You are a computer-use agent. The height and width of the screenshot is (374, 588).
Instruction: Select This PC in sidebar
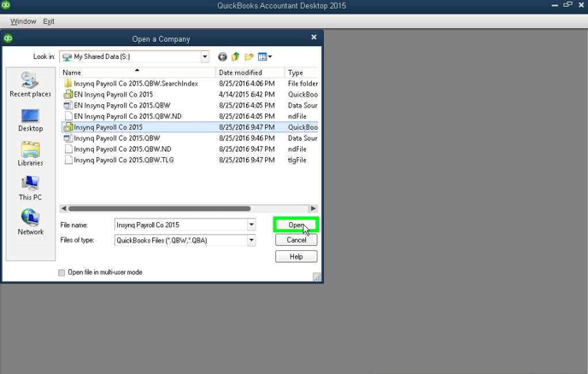tap(31, 188)
